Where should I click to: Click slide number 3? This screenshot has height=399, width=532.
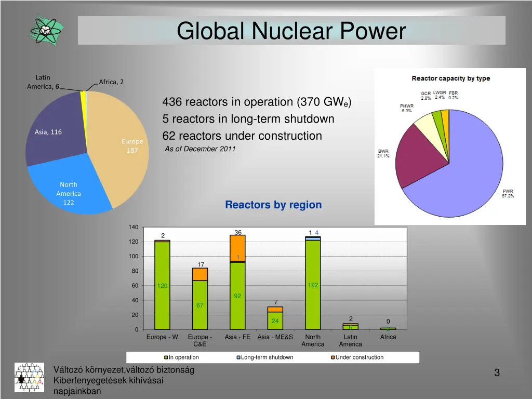pyautogui.click(x=497, y=373)
